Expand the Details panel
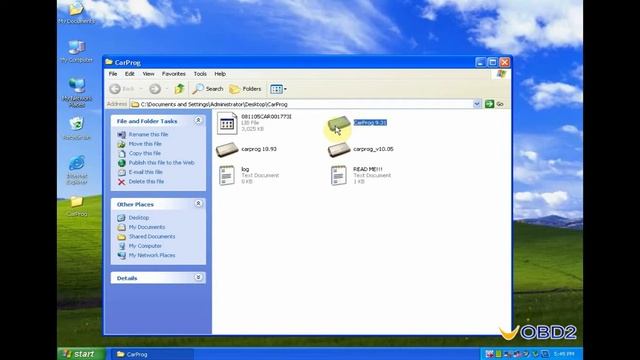 click(x=198, y=277)
